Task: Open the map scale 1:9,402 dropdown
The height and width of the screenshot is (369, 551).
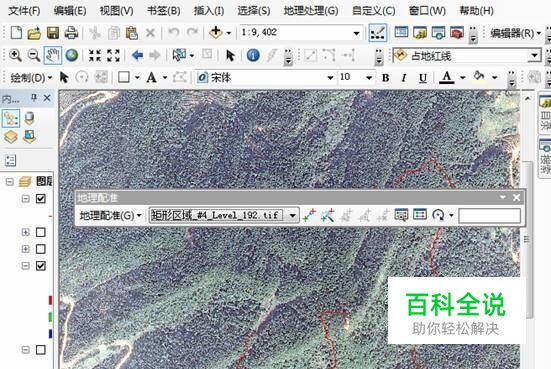Action: (x=356, y=33)
